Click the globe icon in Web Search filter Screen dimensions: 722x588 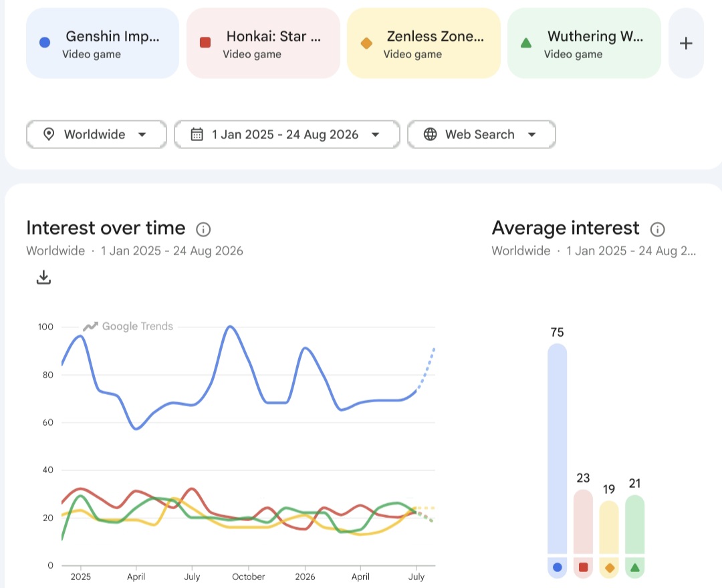coord(430,134)
